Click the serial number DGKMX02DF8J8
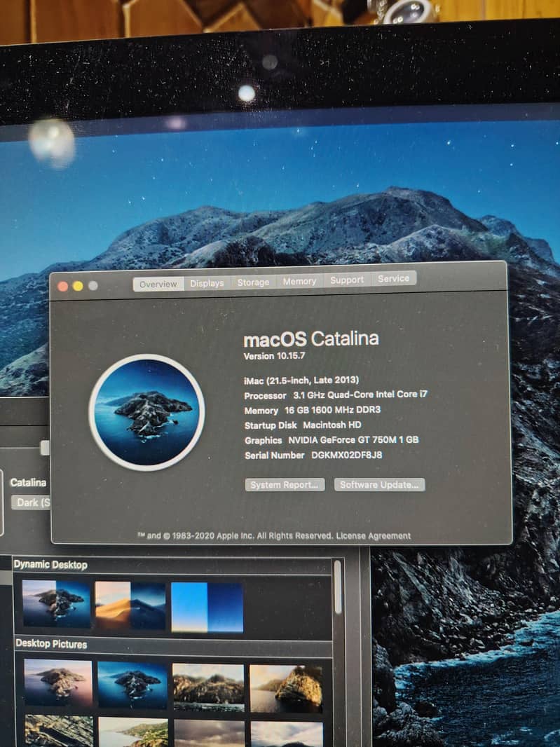 coord(346,455)
